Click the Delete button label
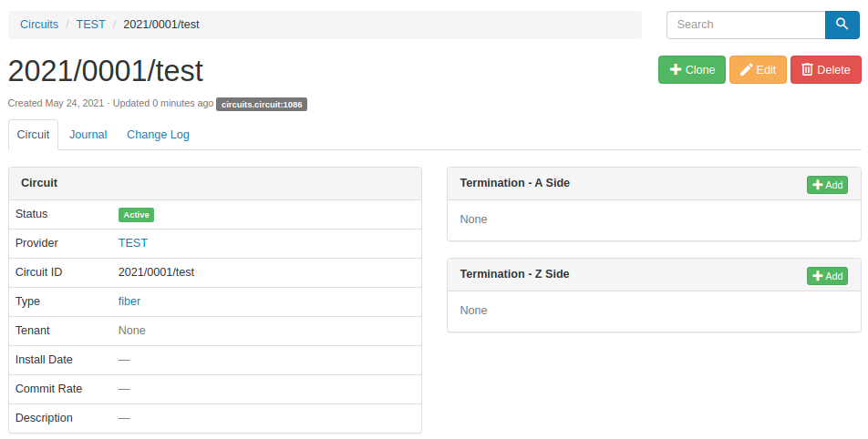 tap(833, 69)
